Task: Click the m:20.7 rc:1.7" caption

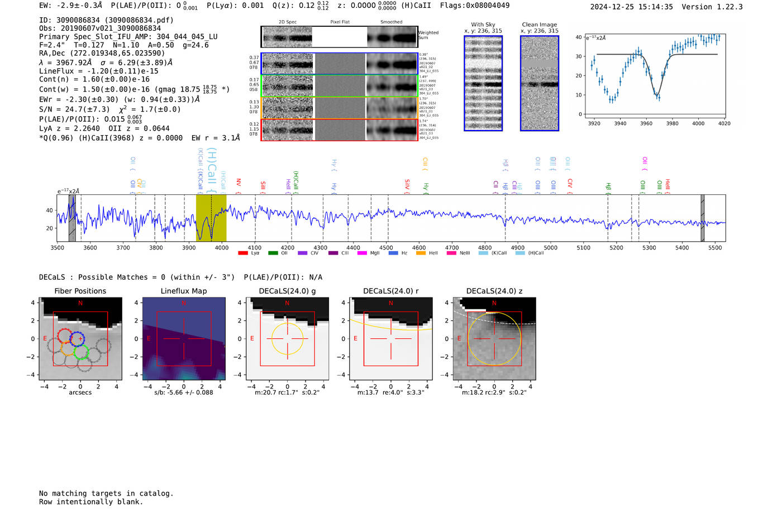Action: 287,392
